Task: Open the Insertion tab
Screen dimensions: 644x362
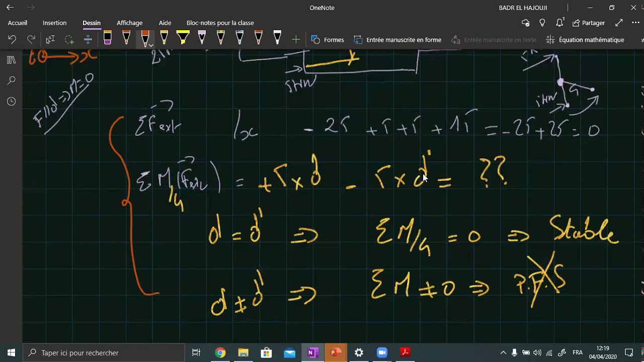Action: [x=54, y=23]
